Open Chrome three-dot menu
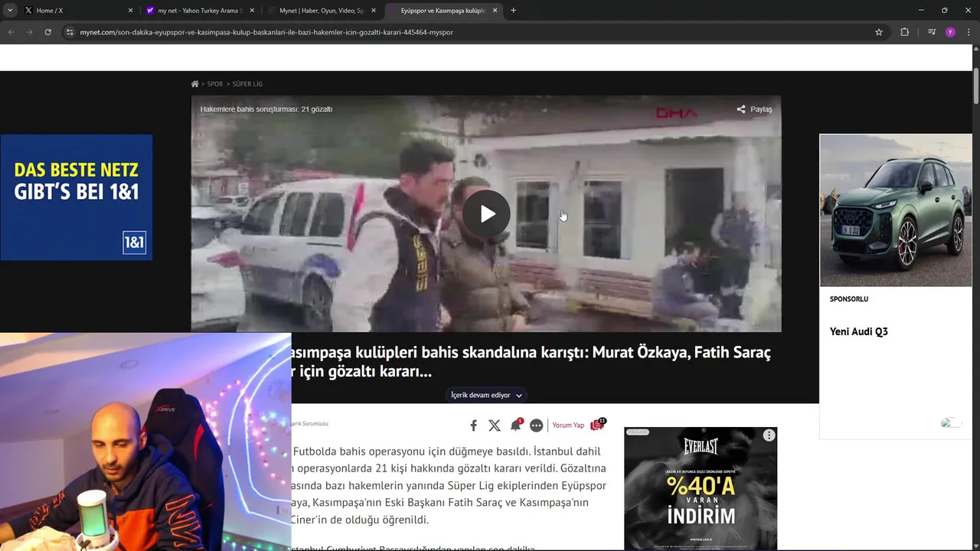This screenshot has height=551, width=980. 969,32
